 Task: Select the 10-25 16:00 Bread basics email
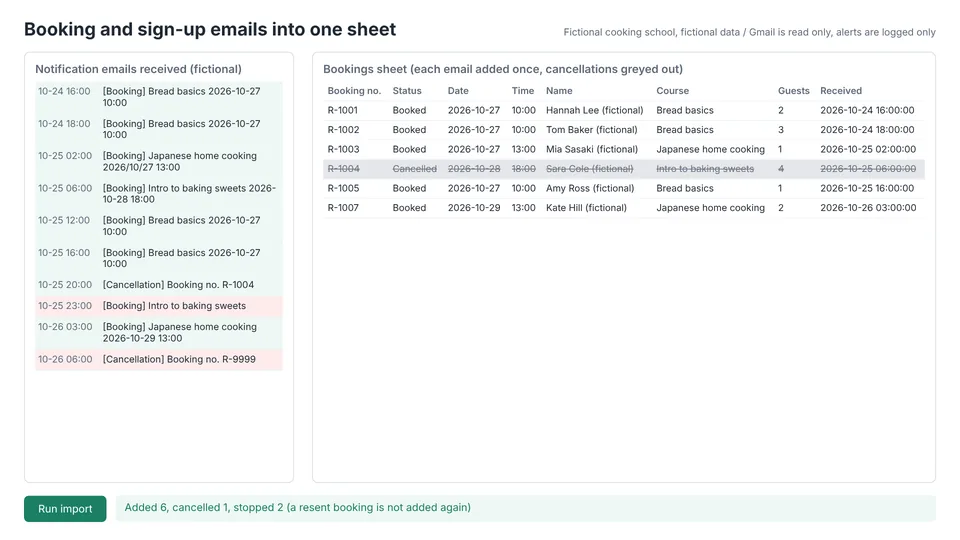coord(159,258)
